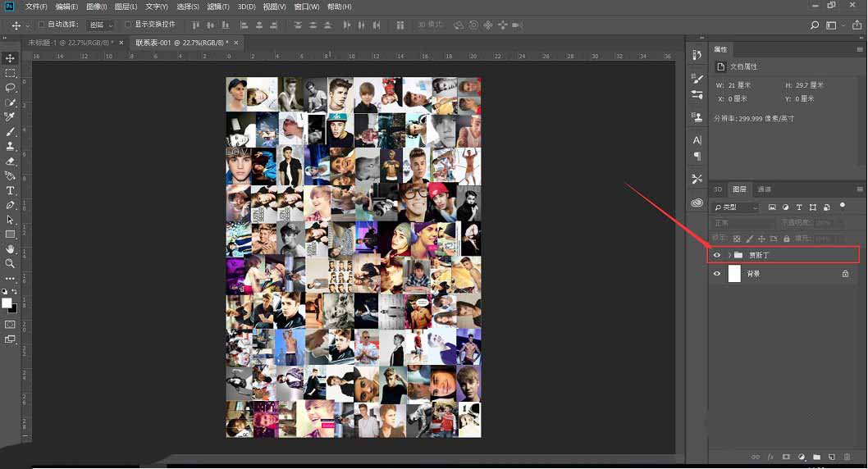Enable the 显示变换控件 checkbox
This screenshot has height=469, width=868.
[x=128, y=25]
